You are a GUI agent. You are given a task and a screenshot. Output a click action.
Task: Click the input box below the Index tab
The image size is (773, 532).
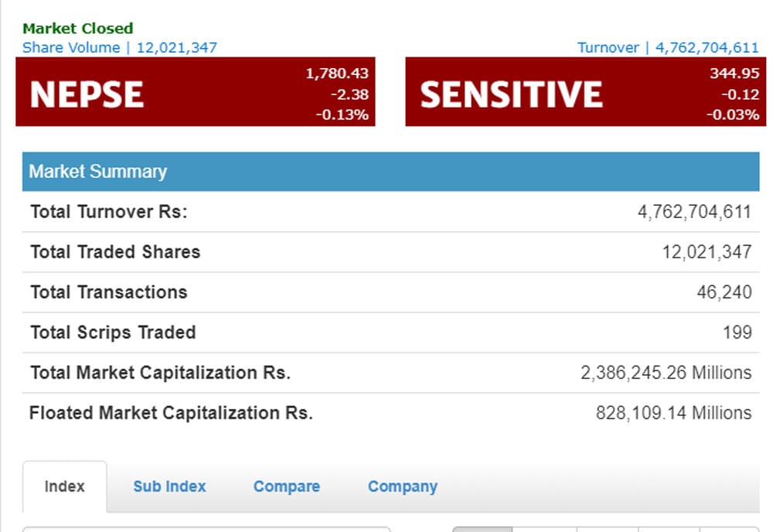point(206,529)
